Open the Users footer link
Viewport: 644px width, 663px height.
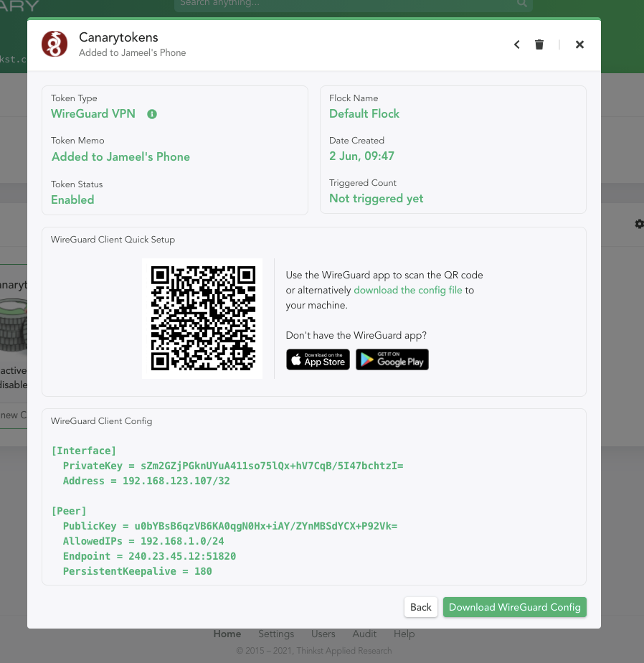323,634
